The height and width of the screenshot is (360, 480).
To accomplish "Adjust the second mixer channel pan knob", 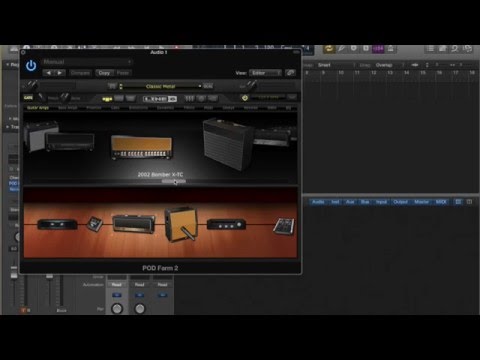I will pyautogui.click(x=140, y=309).
